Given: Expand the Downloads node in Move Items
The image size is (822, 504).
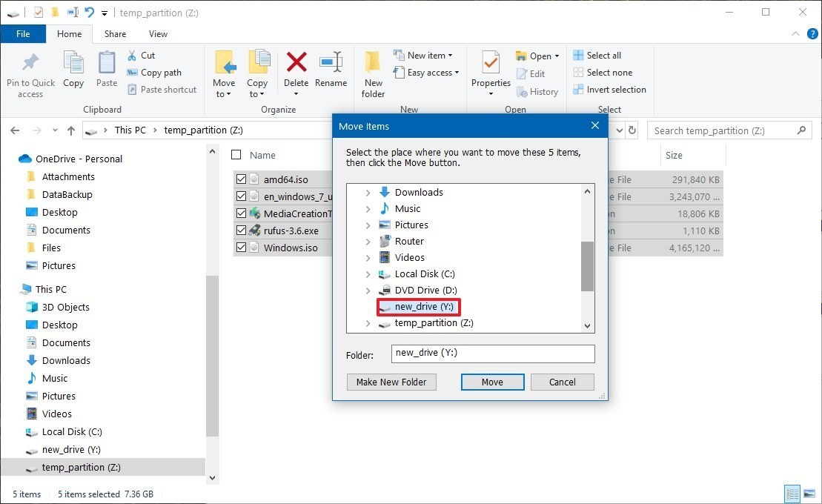Looking at the screenshot, I should coord(368,193).
